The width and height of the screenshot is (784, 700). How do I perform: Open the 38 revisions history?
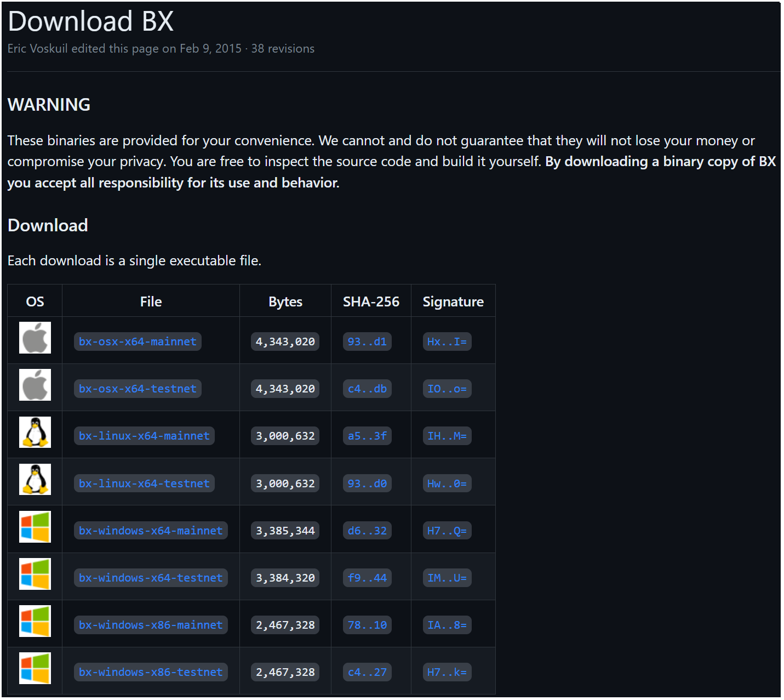click(x=283, y=49)
